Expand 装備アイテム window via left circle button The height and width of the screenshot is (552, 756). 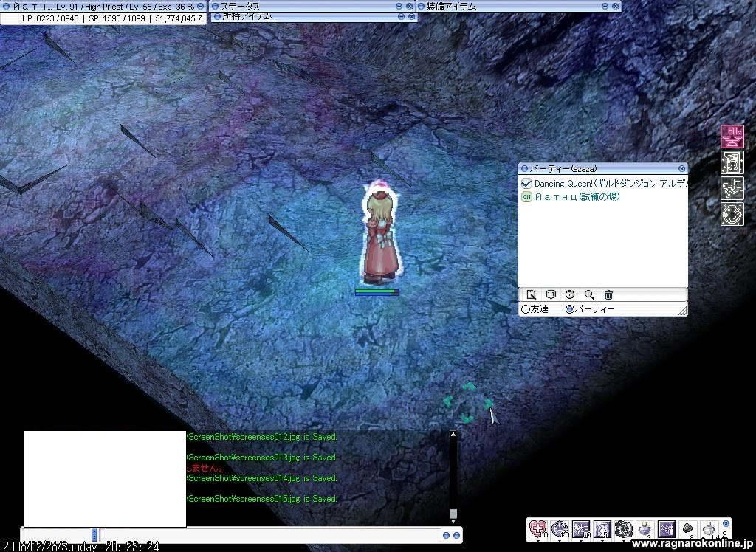tap(421, 6)
